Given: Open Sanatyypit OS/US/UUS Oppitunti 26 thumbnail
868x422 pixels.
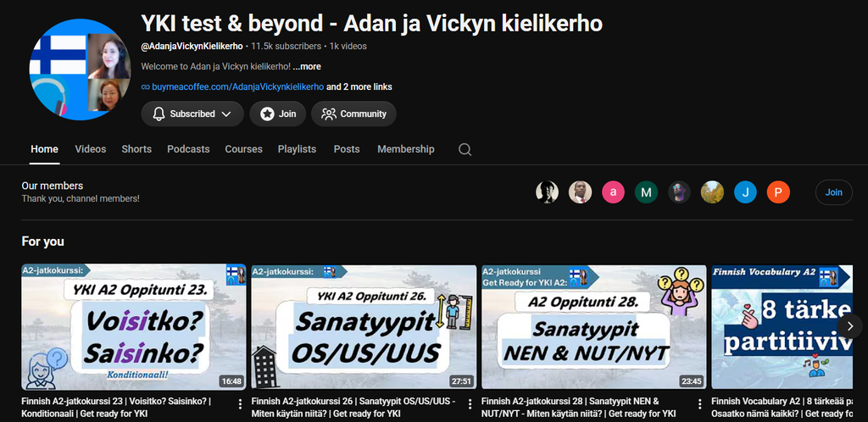Looking at the screenshot, I should [364, 327].
